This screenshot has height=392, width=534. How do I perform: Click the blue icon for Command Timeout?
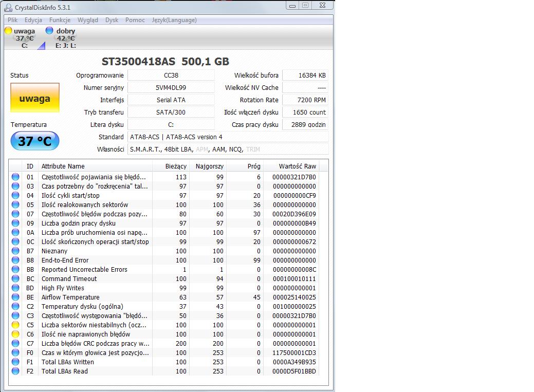coord(15,278)
